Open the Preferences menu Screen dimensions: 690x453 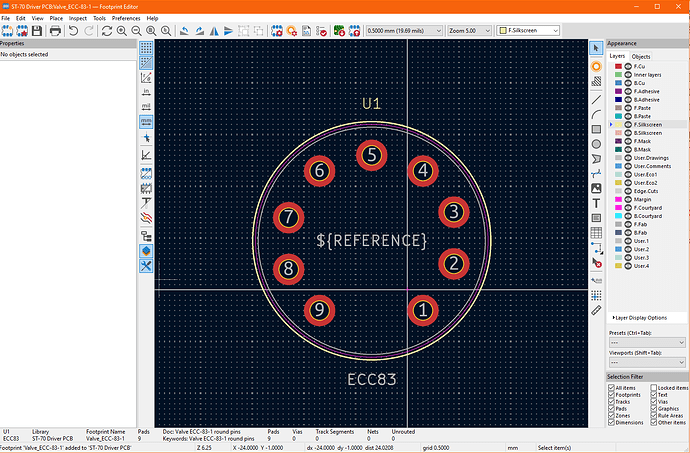coord(126,18)
